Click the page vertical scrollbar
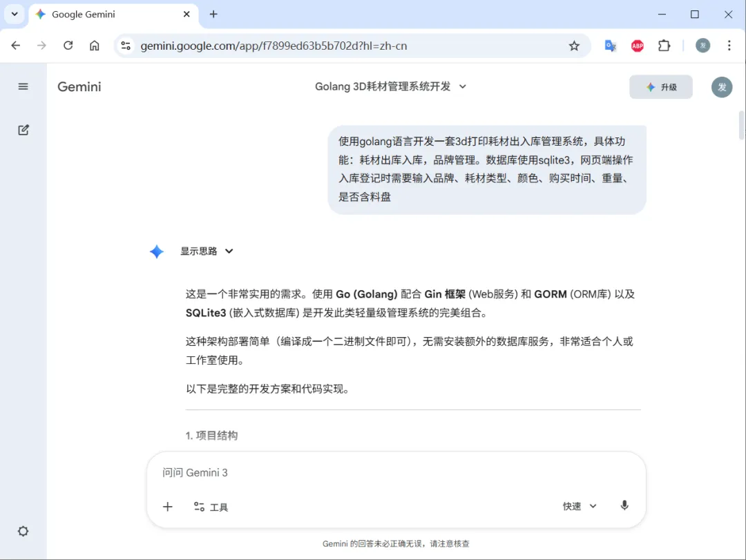This screenshot has height=560, width=746. coord(741,125)
